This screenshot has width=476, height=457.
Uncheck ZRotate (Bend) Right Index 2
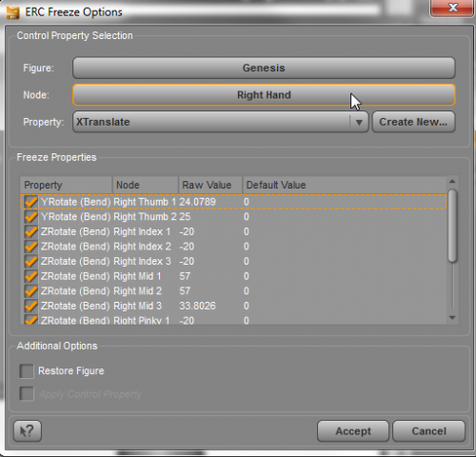click(31, 247)
